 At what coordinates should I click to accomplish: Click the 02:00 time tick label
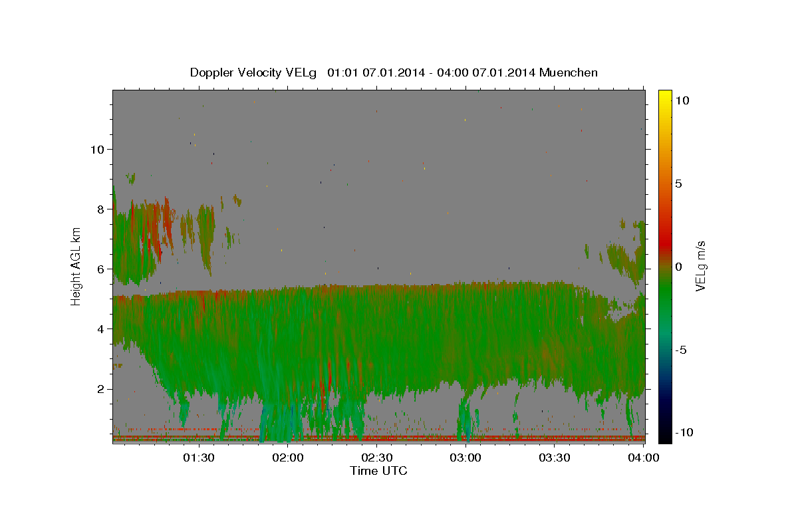(x=287, y=458)
